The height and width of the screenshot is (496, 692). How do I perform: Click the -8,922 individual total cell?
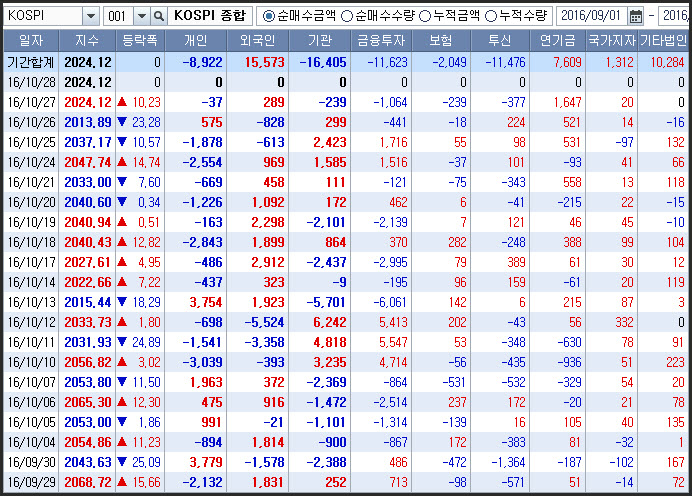[203, 63]
